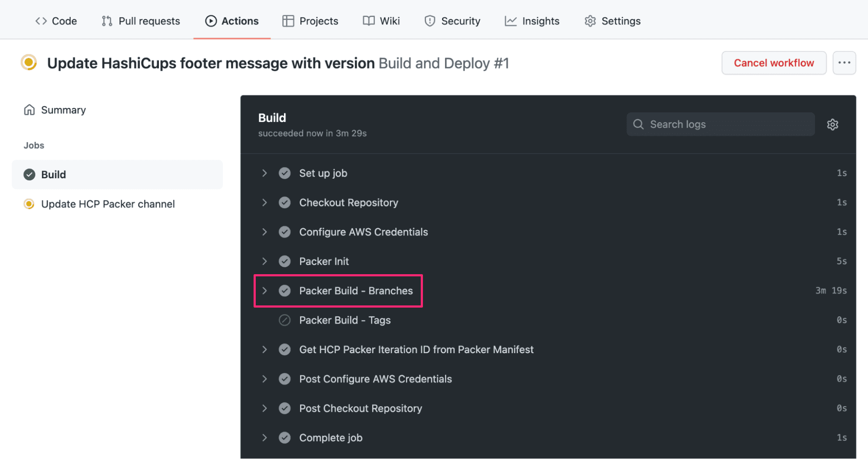
Task: Click the Packer Build - Branches success checkmark
Action: pos(284,291)
